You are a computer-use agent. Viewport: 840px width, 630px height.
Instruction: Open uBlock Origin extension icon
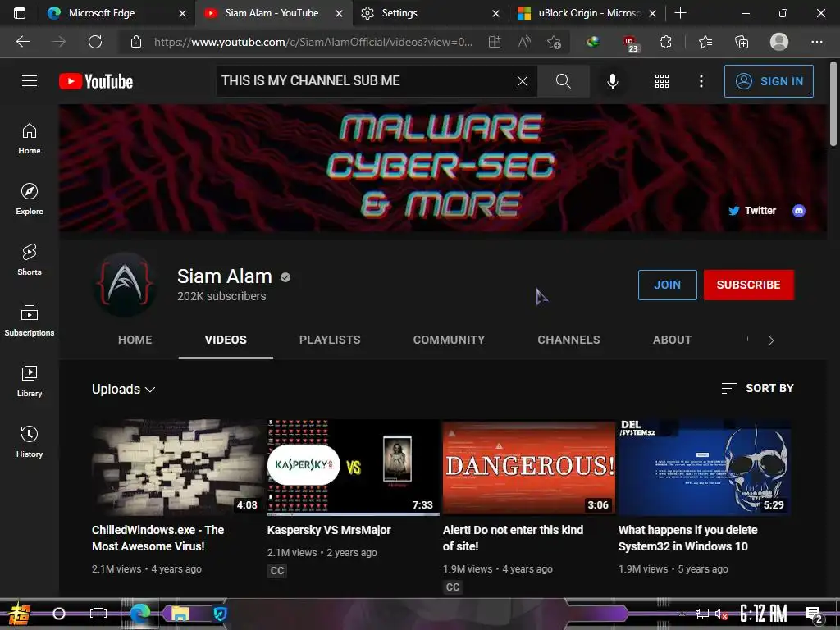click(x=629, y=43)
